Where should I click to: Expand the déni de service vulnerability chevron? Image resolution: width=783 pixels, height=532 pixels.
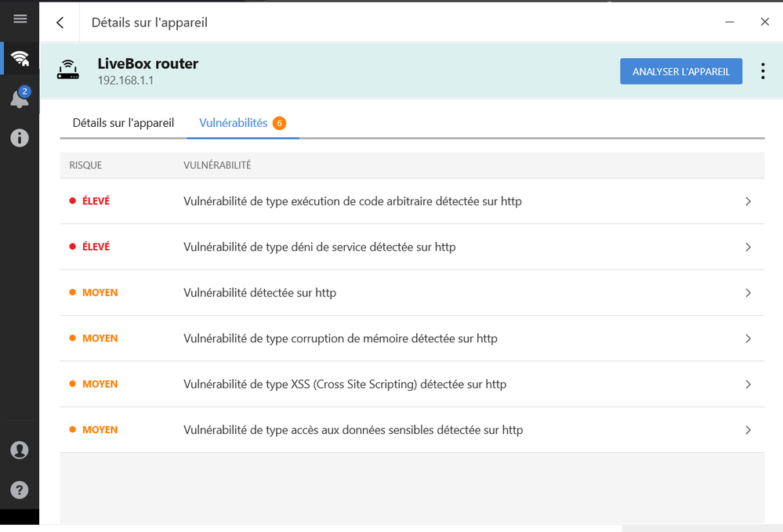[x=748, y=247]
